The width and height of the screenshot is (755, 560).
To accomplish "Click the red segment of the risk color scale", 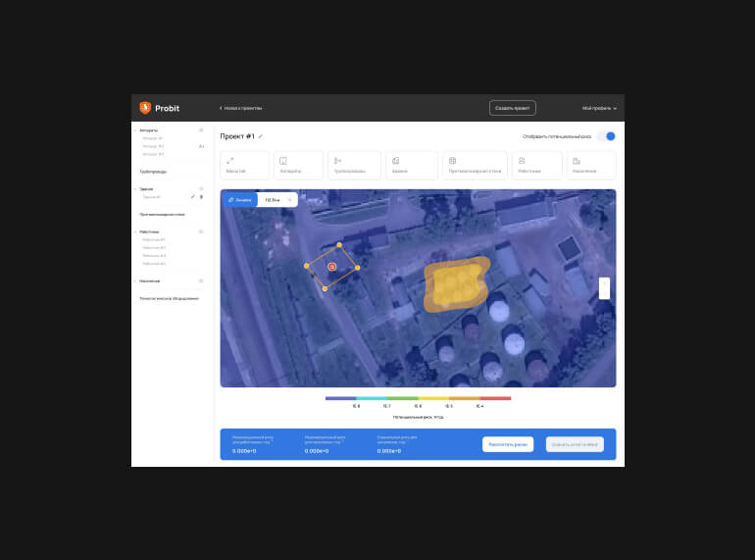I will click(495, 398).
